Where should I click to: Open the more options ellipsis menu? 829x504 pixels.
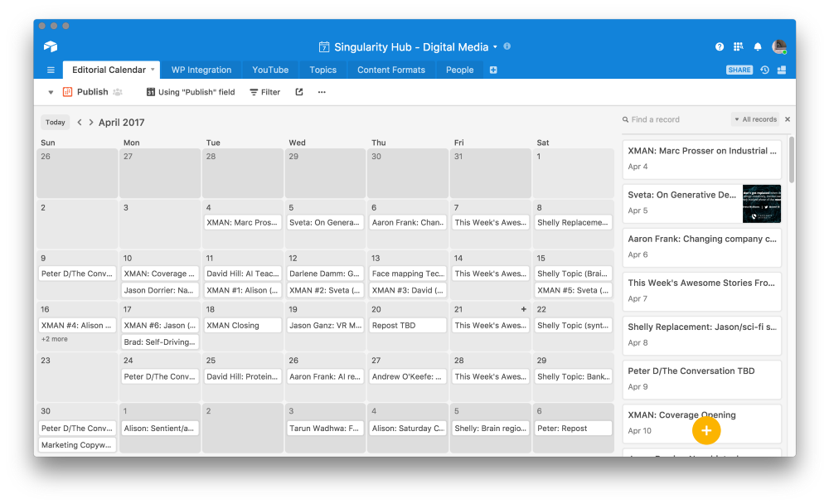[322, 92]
